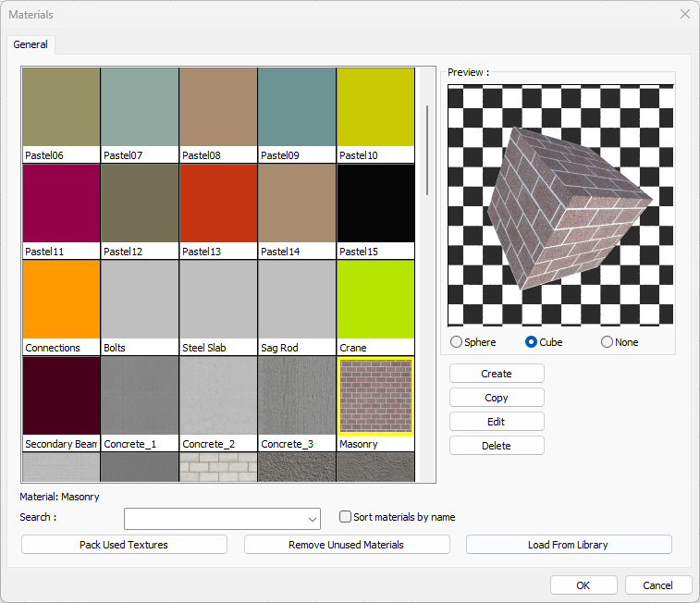Choose None for the preview shape
The height and width of the screenshot is (603, 700).
pos(608,342)
